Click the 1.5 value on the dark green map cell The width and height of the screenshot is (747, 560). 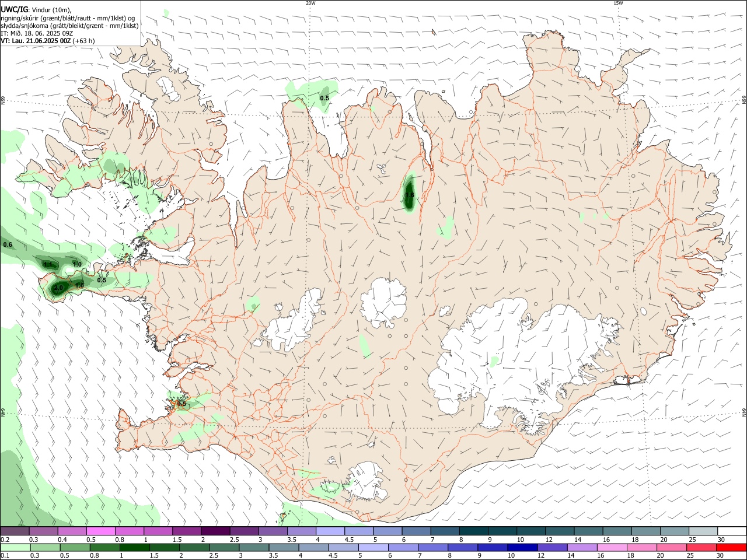click(x=410, y=195)
